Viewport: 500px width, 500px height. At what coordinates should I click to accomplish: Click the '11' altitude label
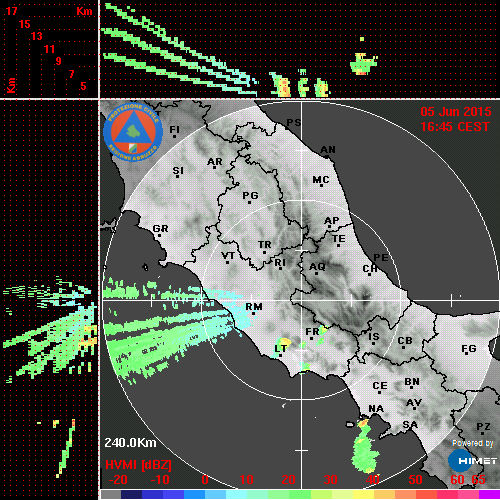[x=49, y=49]
